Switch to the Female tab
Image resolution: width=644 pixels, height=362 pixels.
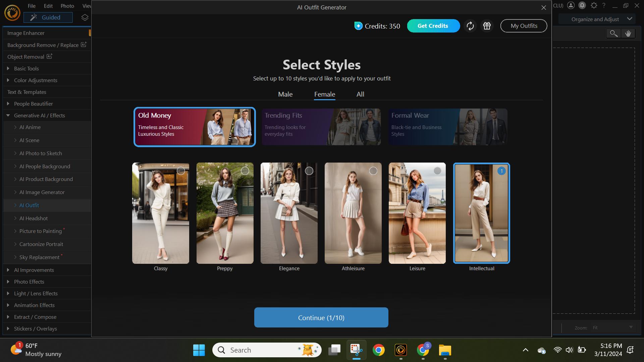324,94
